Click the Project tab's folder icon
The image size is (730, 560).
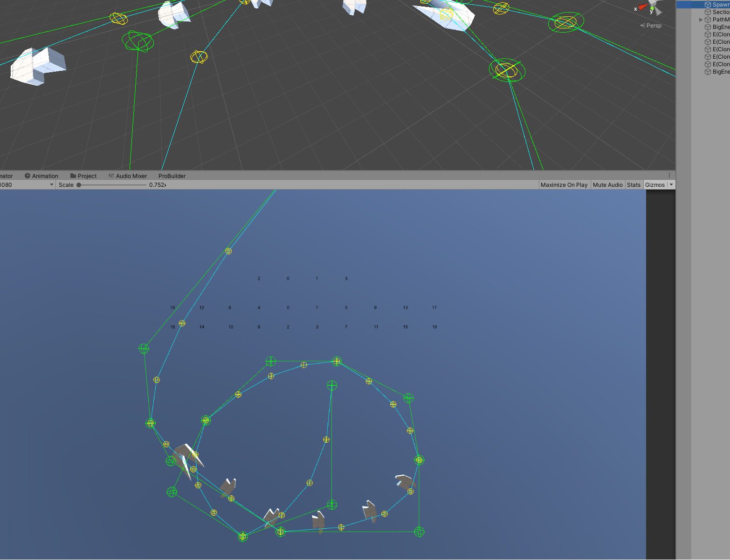(74, 176)
